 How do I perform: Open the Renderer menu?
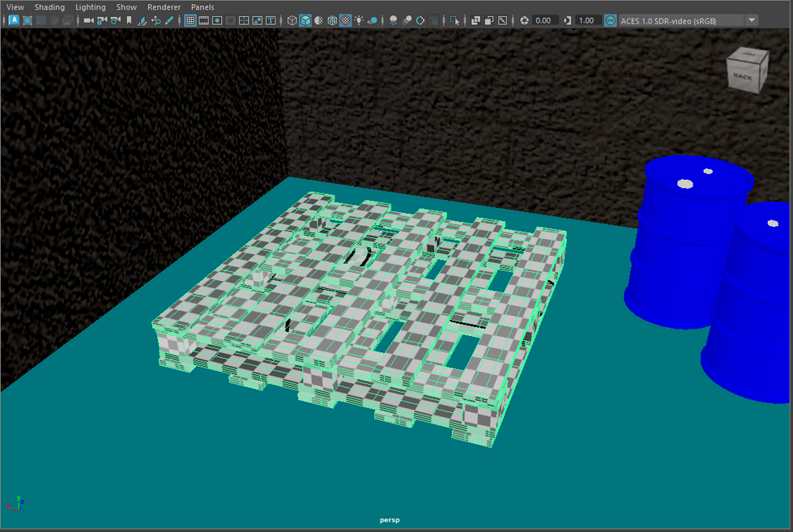pyautogui.click(x=164, y=6)
